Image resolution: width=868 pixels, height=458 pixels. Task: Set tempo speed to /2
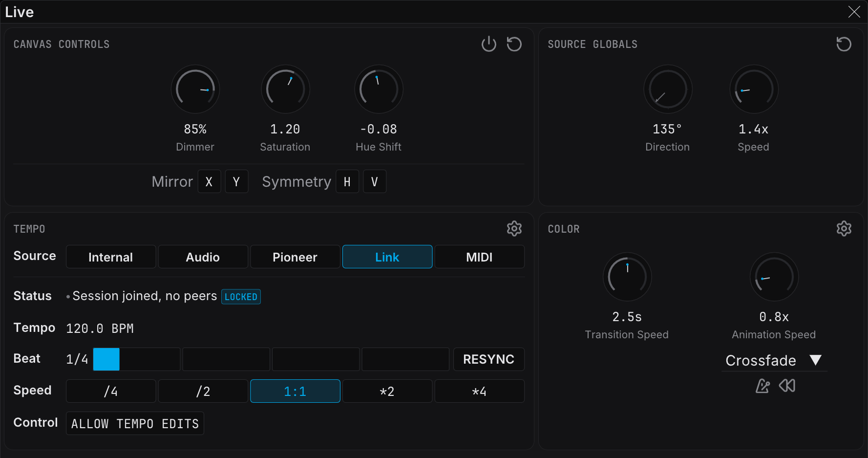coord(203,391)
